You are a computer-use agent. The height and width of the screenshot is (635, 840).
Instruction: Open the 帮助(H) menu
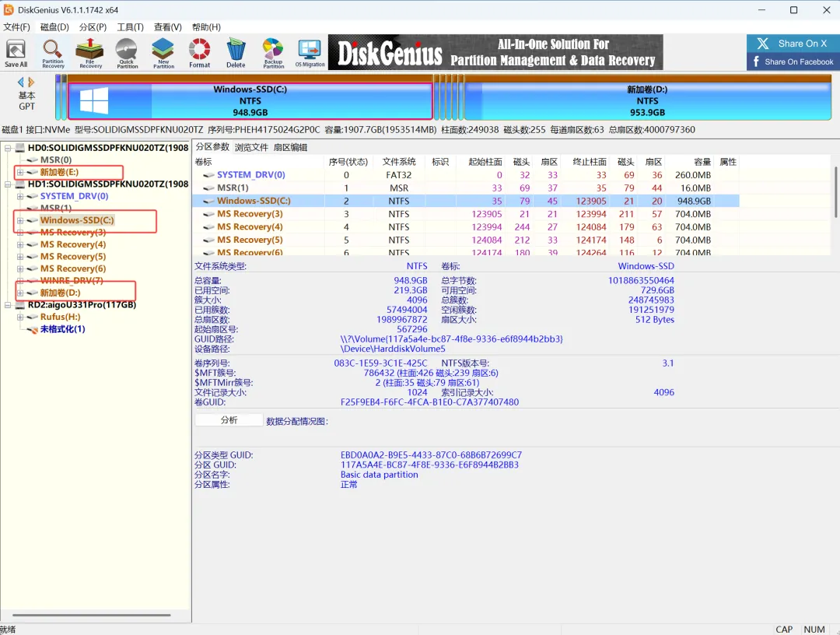(x=206, y=26)
